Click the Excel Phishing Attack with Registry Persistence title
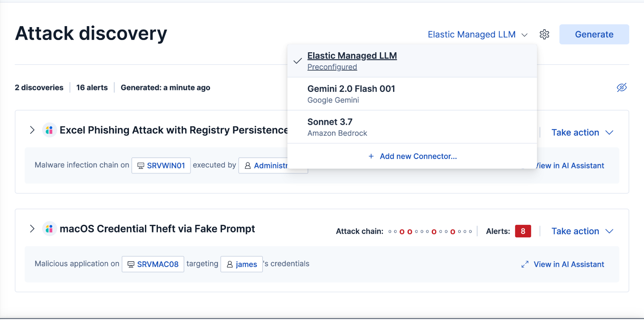Image resolution: width=644 pixels, height=320 pixels. point(174,130)
